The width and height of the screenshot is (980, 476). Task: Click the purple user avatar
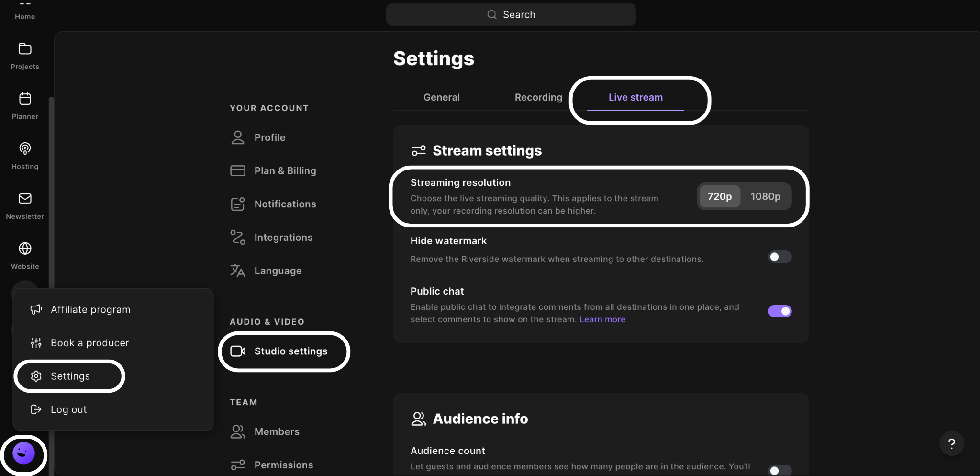[x=23, y=453]
